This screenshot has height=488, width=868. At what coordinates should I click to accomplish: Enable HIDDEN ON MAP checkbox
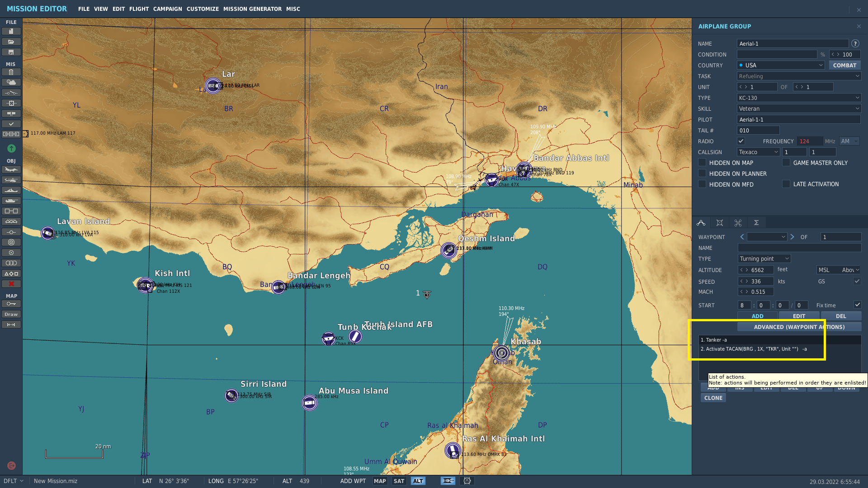point(702,162)
